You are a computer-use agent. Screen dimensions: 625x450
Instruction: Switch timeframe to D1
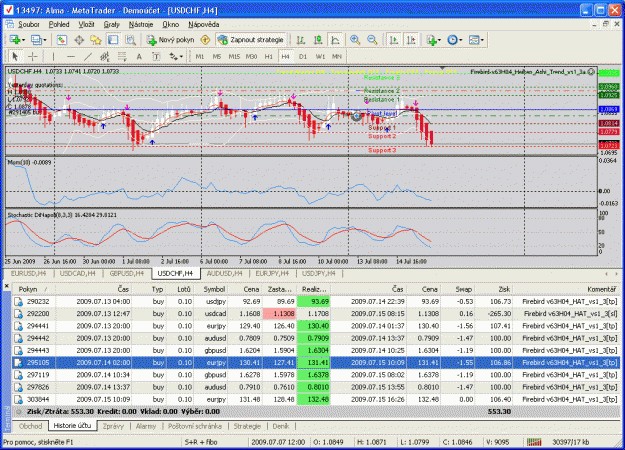coord(303,57)
